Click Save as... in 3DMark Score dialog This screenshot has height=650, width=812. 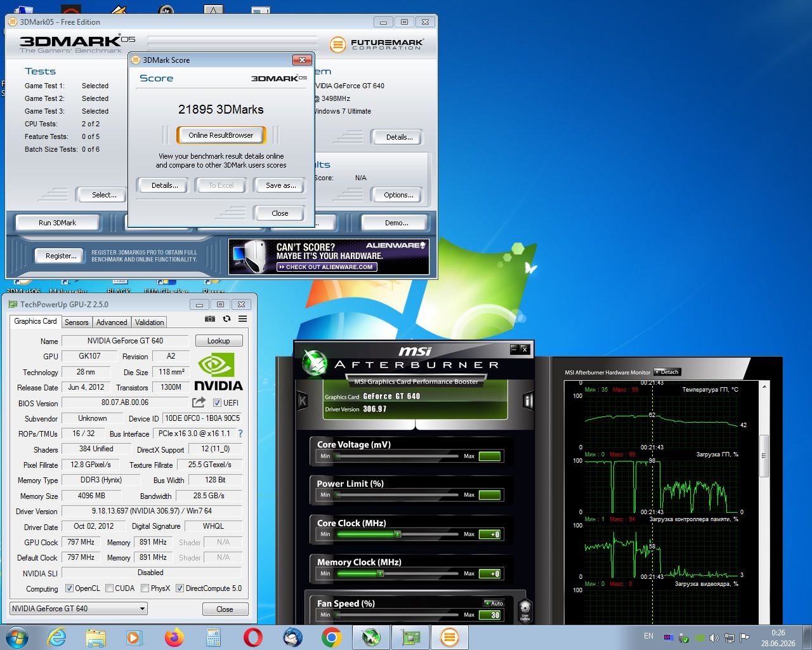click(281, 185)
